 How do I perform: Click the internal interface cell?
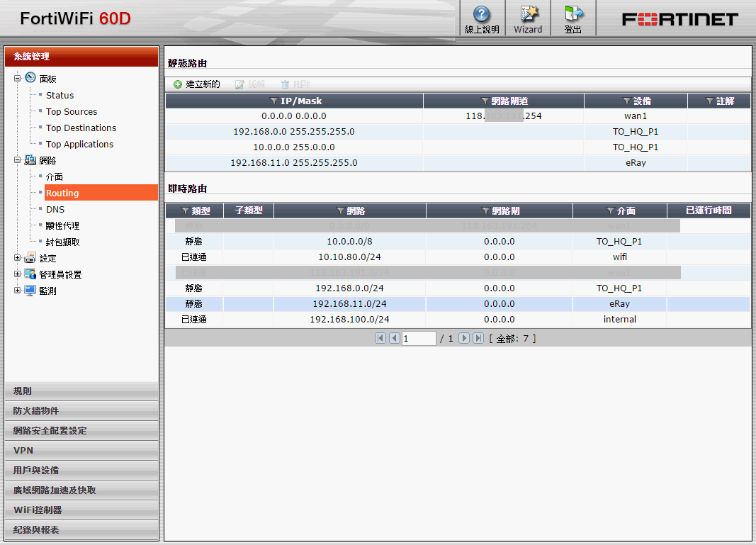[619, 320]
